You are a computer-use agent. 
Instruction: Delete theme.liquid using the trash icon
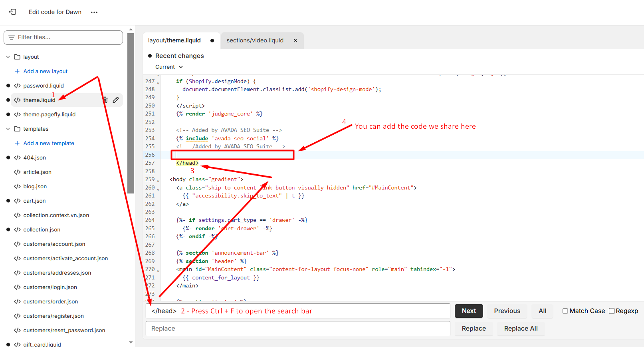105,100
